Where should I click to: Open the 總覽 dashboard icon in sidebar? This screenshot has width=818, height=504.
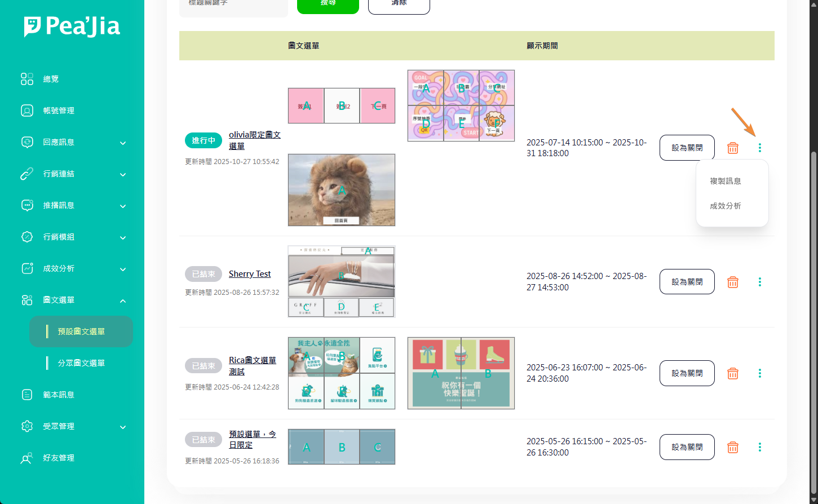[27, 79]
